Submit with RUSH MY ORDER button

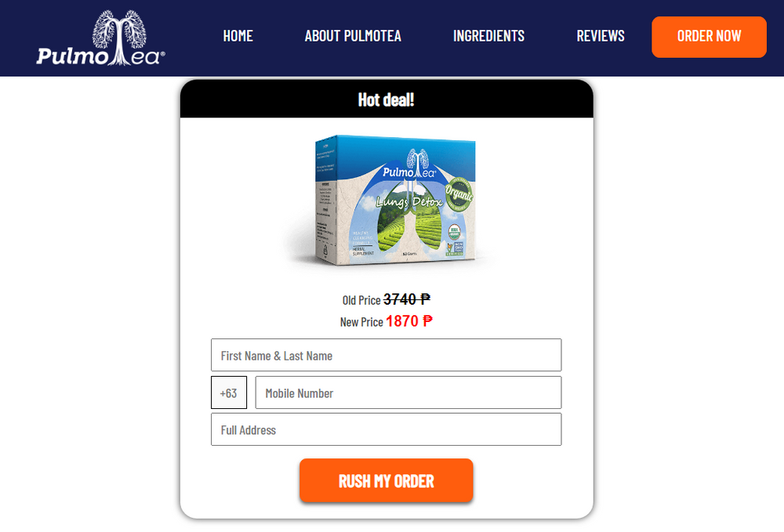point(386,480)
